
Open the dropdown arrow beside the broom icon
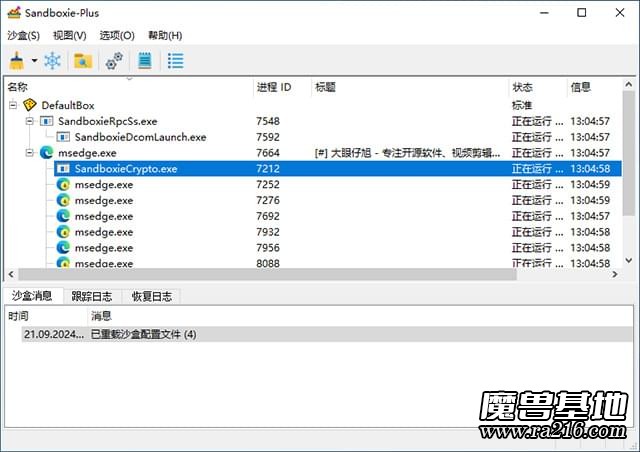(35, 61)
